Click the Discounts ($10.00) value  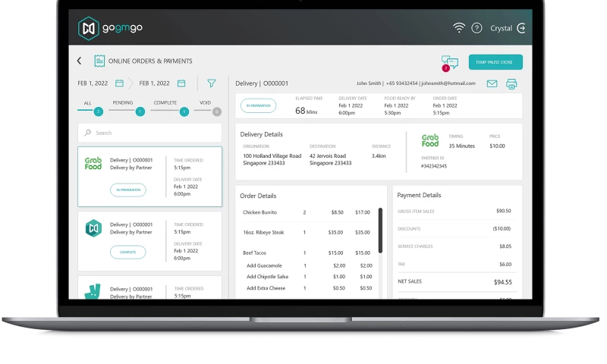click(x=502, y=228)
